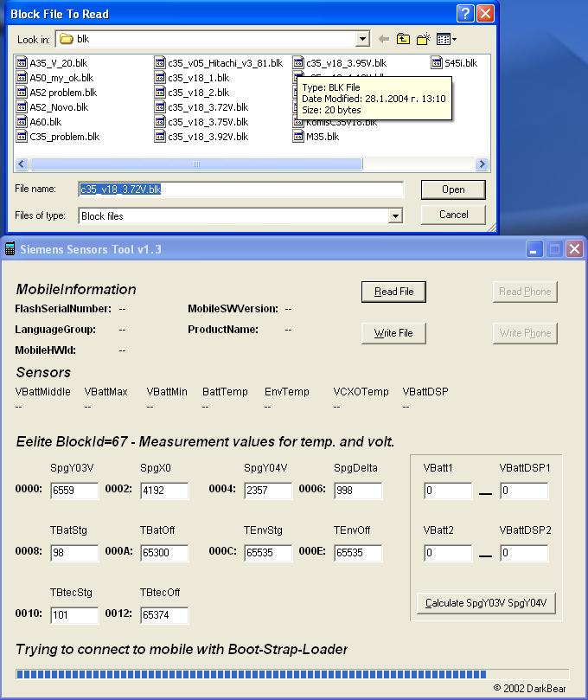Focus the VBattDSP2 input field
This screenshot has width=588, height=700.
click(524, 553)
